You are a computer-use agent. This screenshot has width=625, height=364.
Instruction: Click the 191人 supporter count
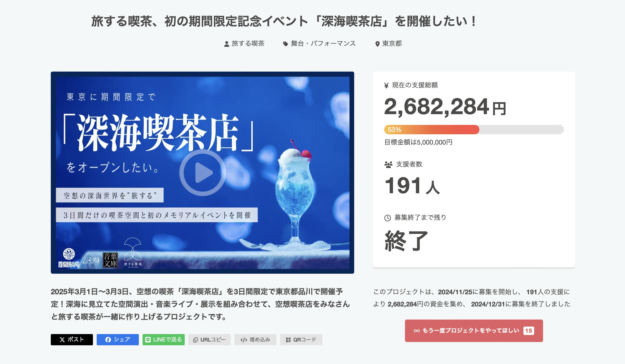click(x=412, y=186)
